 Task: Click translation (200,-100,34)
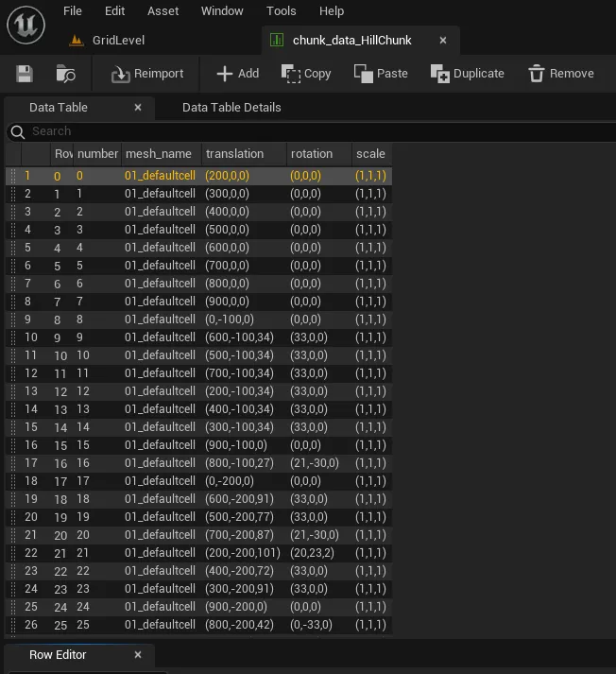tap(239, 391)
